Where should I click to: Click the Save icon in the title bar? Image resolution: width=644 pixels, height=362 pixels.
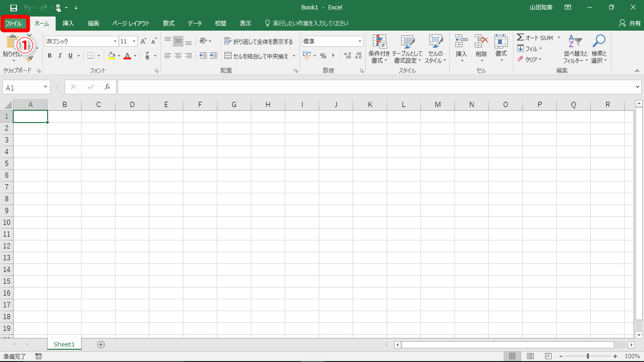point(13,8)
